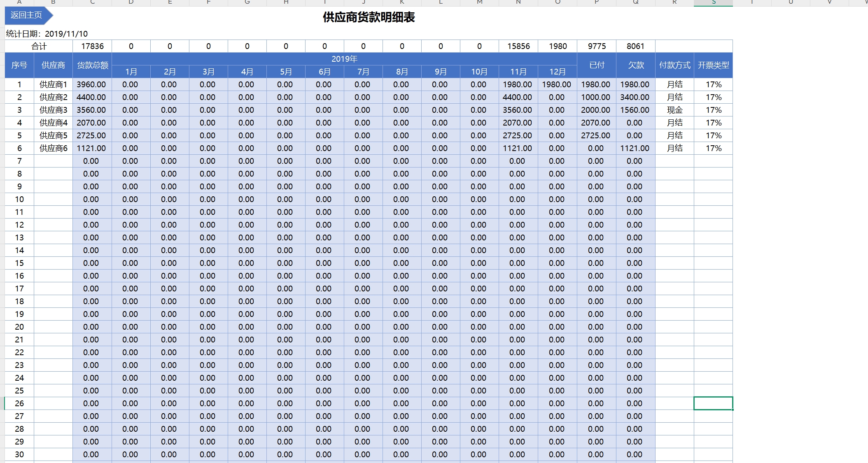Click the 返回主页 button

(28, 15)
